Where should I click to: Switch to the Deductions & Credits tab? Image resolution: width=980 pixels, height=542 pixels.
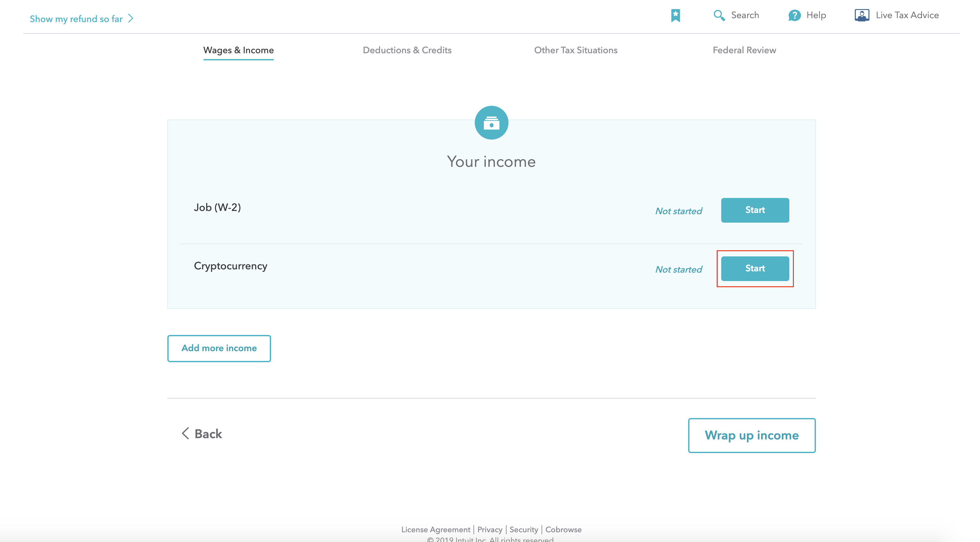tap(407, 50)
